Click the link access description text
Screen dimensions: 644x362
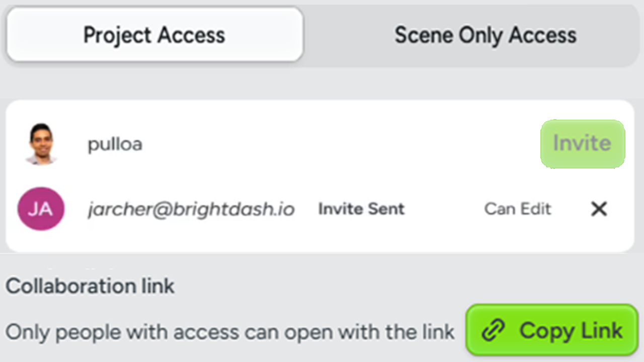(229, 332)
